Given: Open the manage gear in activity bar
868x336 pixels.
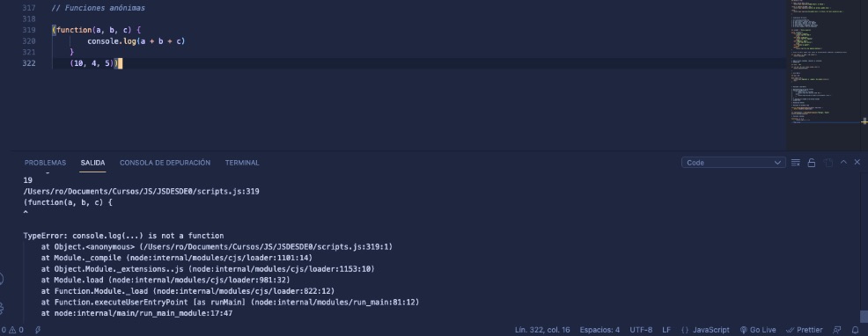Looking at the screenshot, I should click(x=2, y=308).
